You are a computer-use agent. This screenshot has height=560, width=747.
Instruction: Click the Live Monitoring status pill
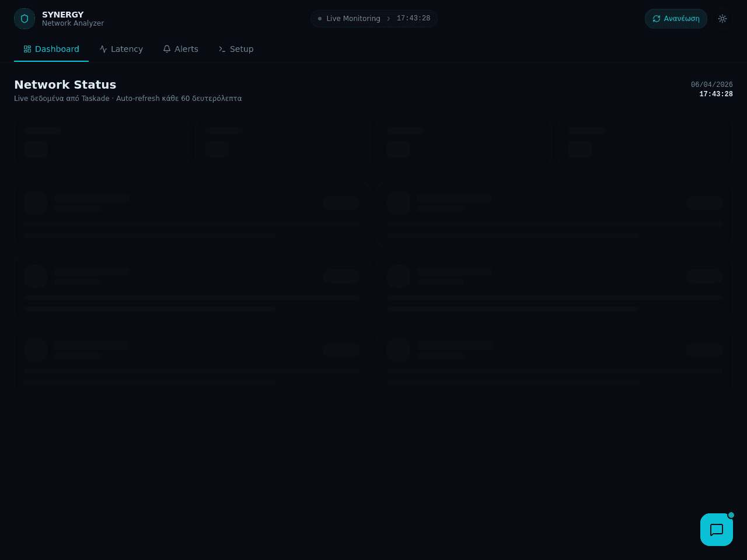click(x=374, y=19)
